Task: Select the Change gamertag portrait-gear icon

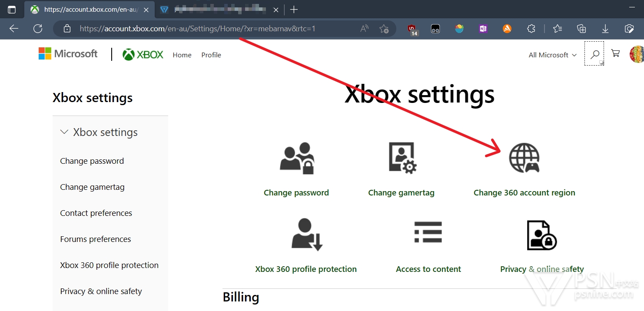Action: tap(402, 158)
